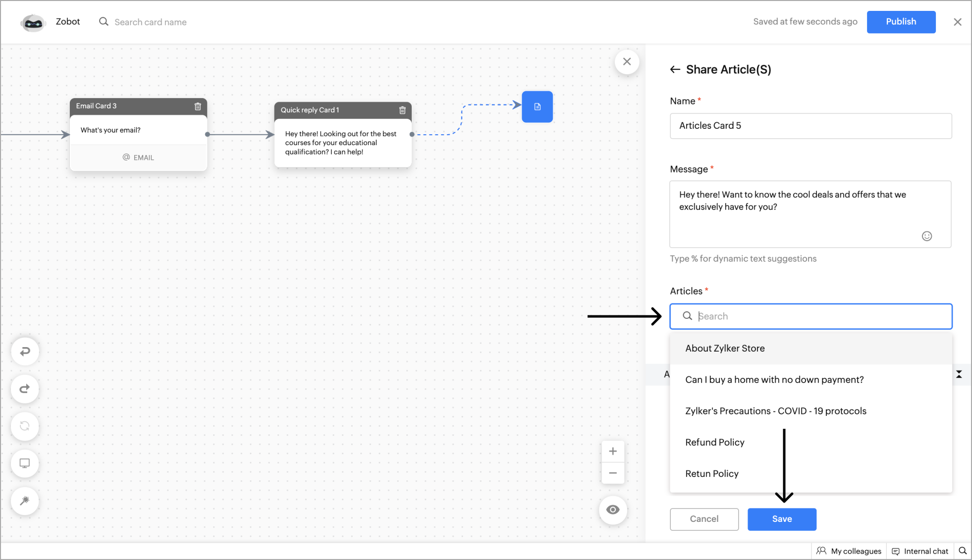Image resolution: width=972 pixels, height=560 pixels.
Task: Select Refund Policy from article list
Action: pos(714,443)
